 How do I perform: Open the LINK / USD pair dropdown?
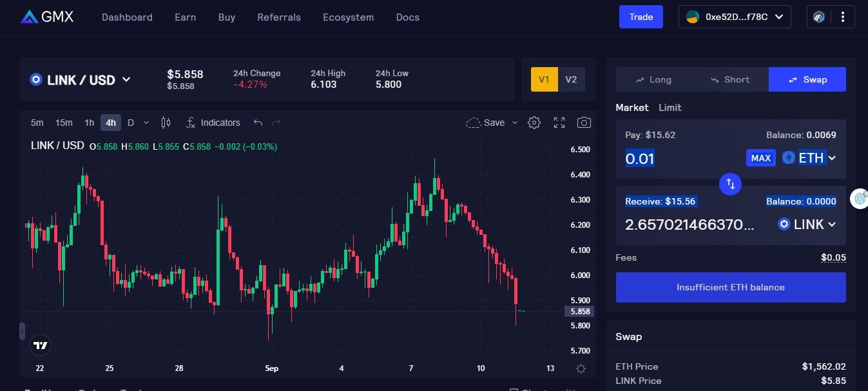(x=81, y=80)
